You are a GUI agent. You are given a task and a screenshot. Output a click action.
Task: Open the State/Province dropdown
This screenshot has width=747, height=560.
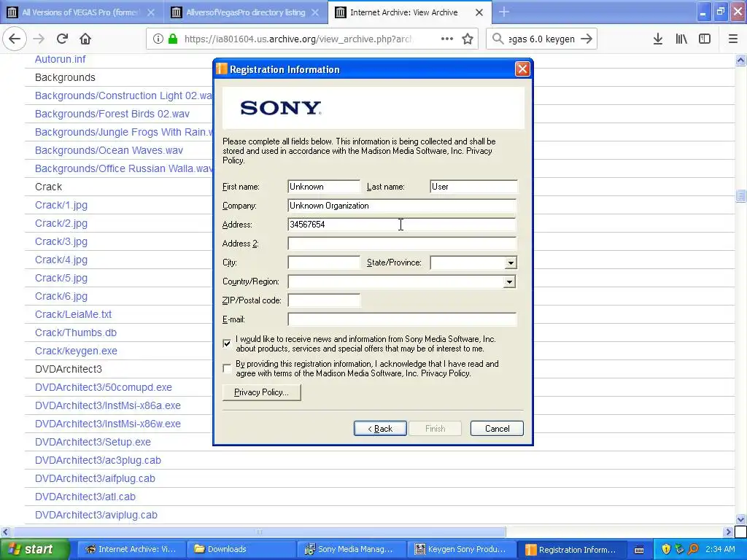[511, 262]
